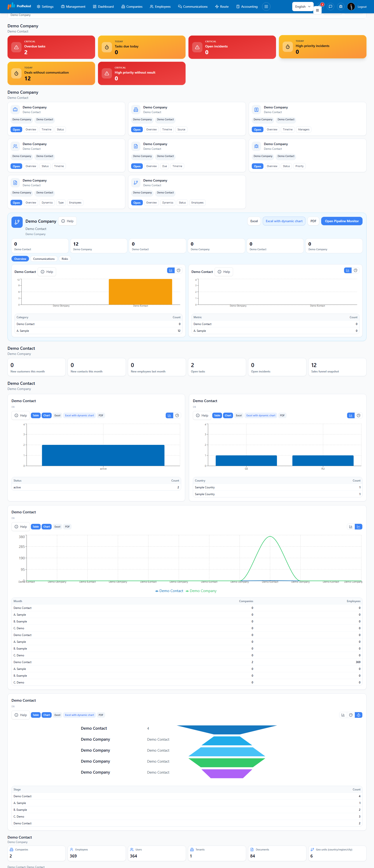Select pie chart icon in Stage funnel panel
Image resolution: width=374 pixels, height=868 pixels.
(x=351, y=715)
